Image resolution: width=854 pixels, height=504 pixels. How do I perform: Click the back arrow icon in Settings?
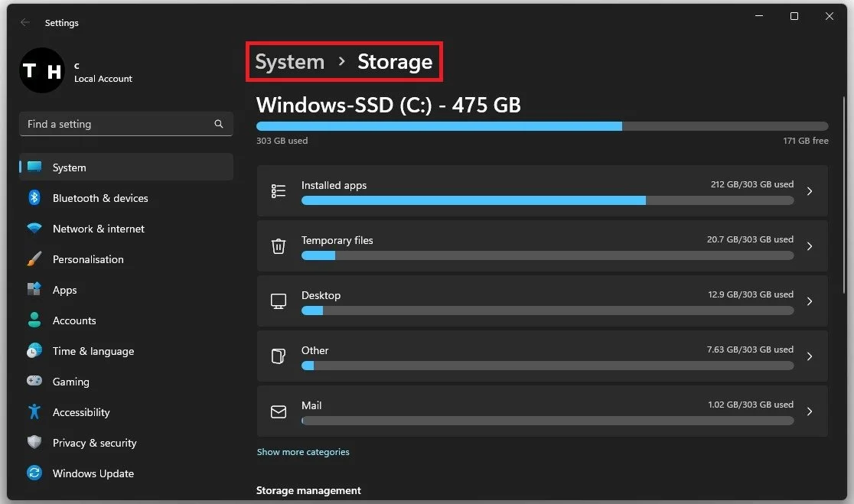click(x=24, y=22)
